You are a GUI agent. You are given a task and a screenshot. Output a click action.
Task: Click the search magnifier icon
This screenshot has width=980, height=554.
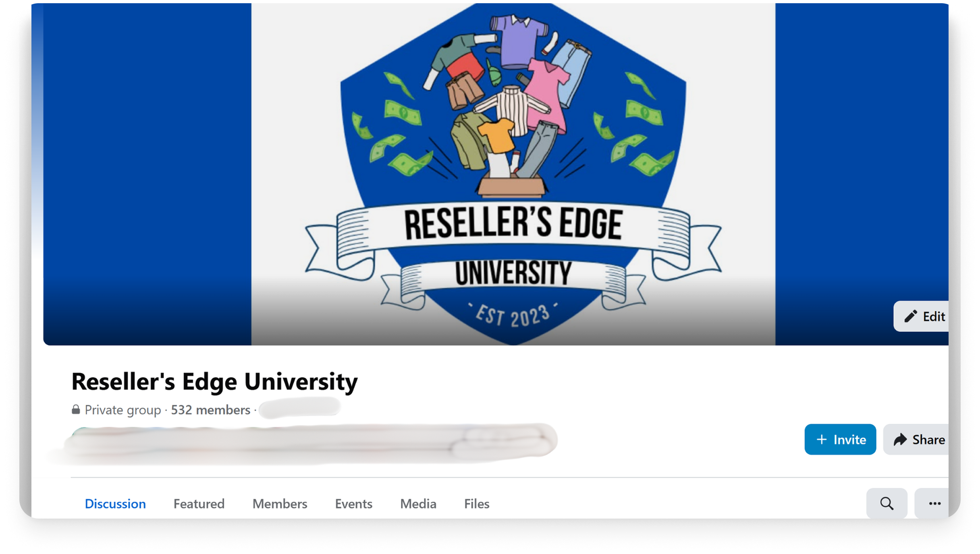click(x=887, y=503)
